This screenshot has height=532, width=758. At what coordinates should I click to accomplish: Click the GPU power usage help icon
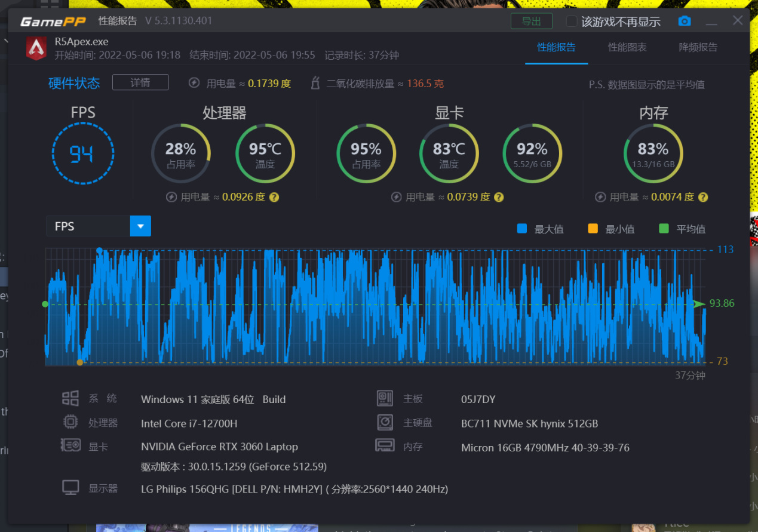pyautogui.click(x=499, y=197)
